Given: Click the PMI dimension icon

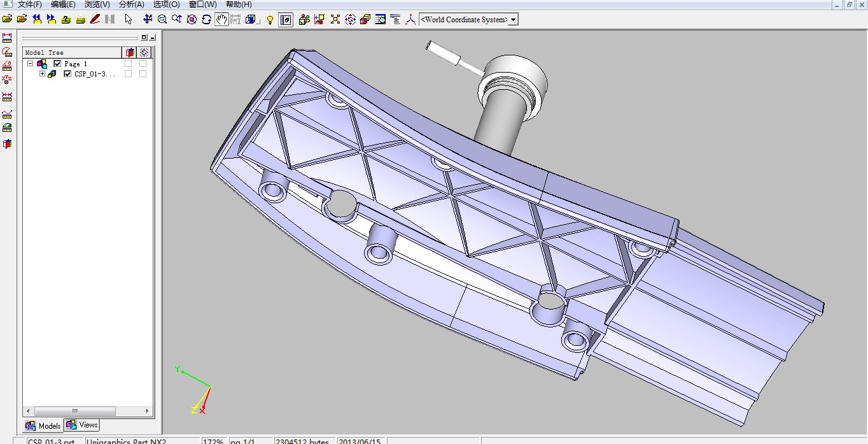Looking at the screenshot, I should [x=235, y=19].
